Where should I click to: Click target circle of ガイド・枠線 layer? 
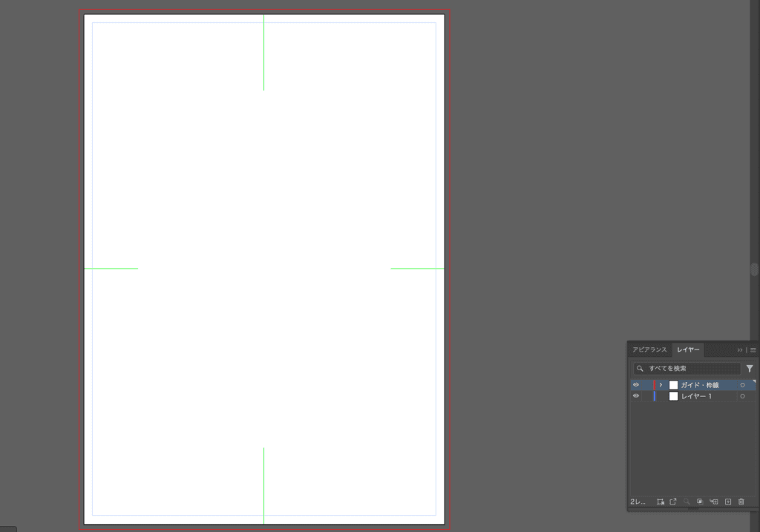(x=742, y=385)
